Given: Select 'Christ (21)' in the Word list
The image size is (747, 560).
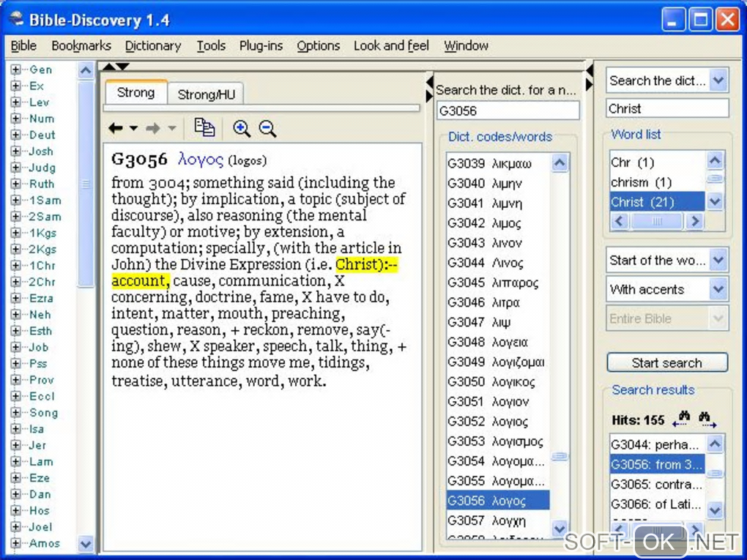Looking at the screenshot, I should [657, 202].
